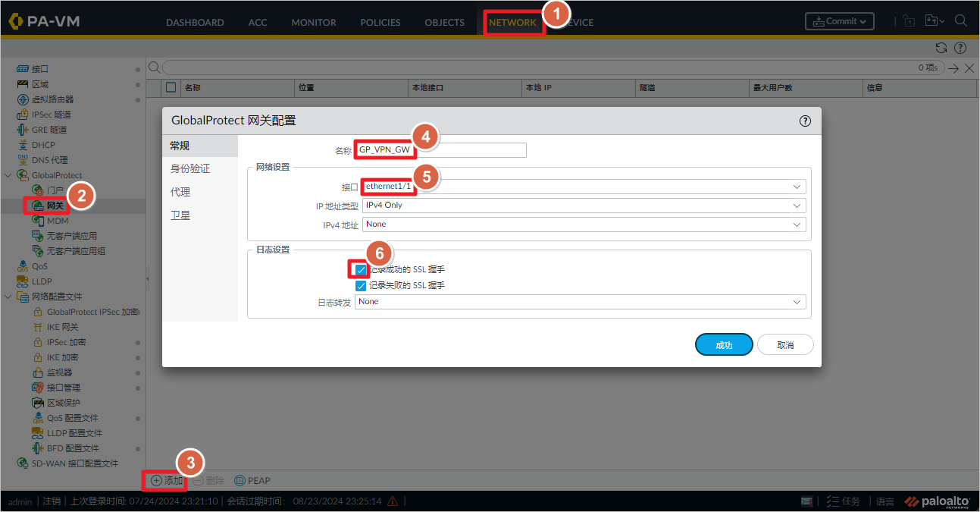Open configuration import/export folder icon

click(934, 21)
